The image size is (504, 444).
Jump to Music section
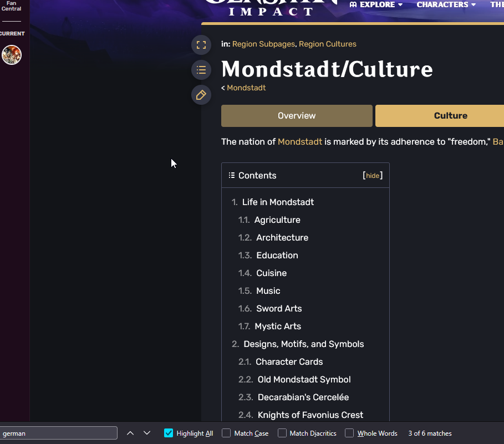(268, 291)
